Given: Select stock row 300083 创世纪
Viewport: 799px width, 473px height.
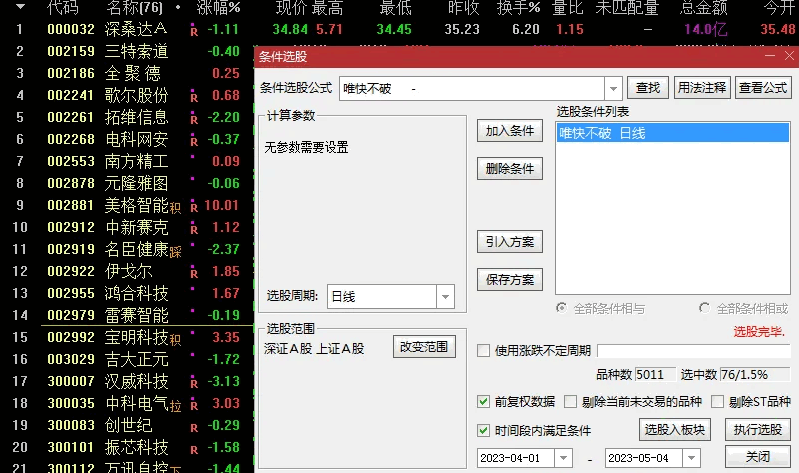Looking at the screenshot, I should click(127, 425).
